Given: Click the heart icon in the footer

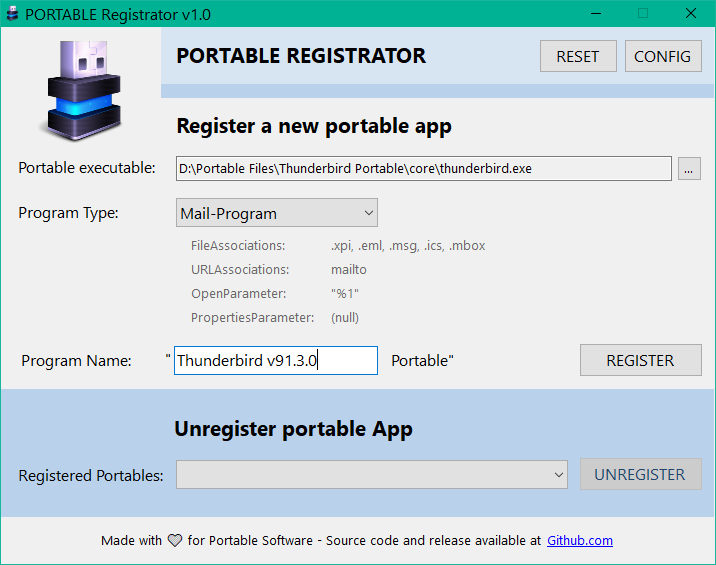Looking at the screenshot, I should pos(175,541).
